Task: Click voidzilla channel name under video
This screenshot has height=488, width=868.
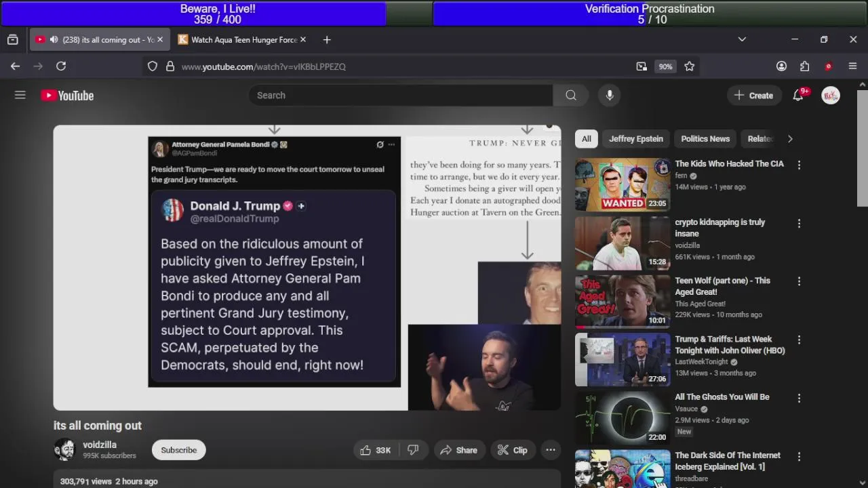Action: pyautogui.click(x=100, y=445)
